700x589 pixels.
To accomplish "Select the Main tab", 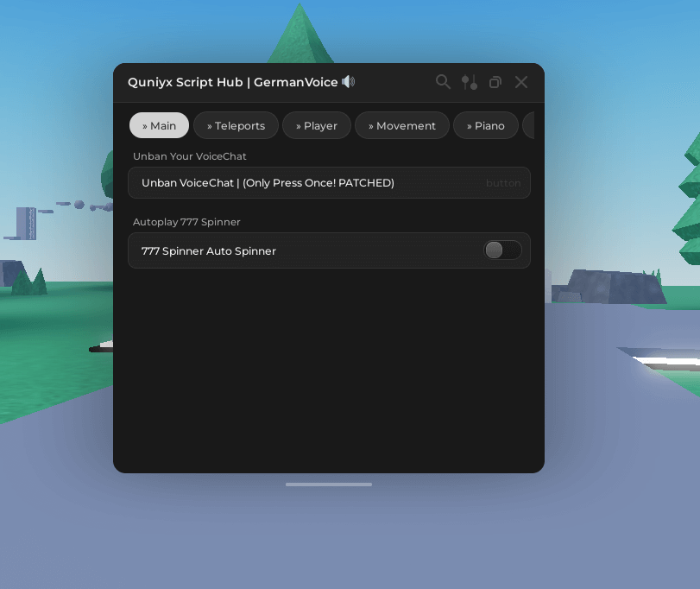I will pos(159,125).
